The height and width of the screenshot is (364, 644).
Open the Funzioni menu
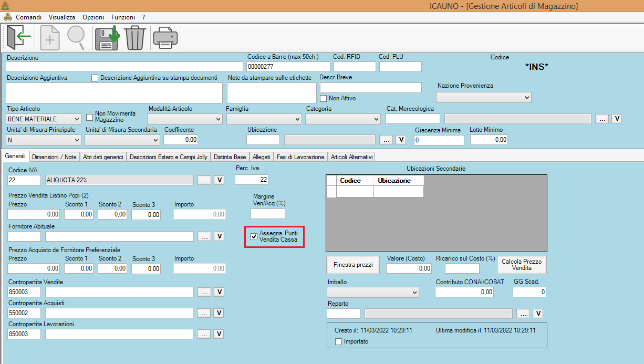pyautogui.click(x=123, y=17)
